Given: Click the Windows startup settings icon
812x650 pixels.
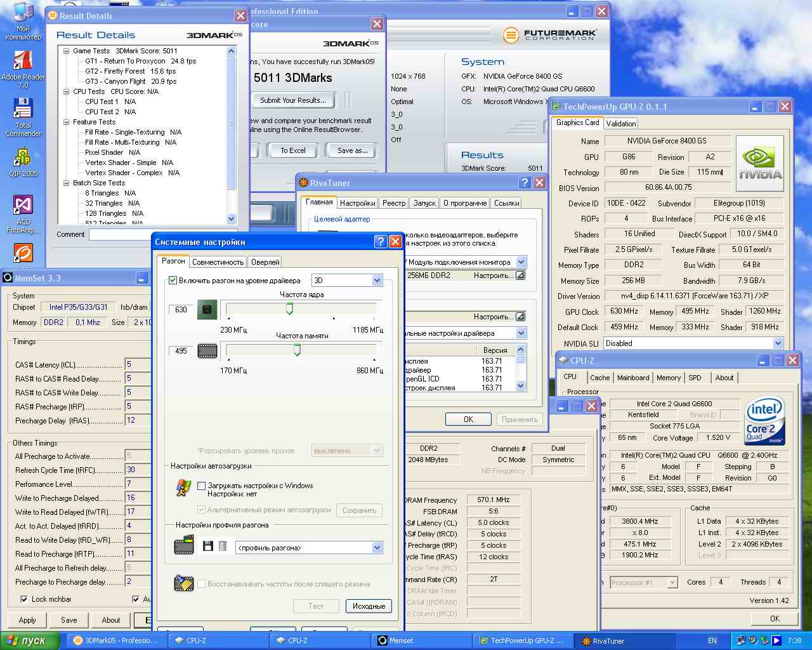Looking at the screenshot, I should 184,488.
